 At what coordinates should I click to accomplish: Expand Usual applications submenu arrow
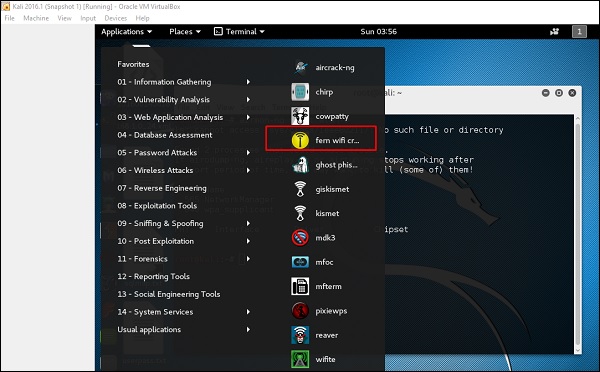point(248,329)
